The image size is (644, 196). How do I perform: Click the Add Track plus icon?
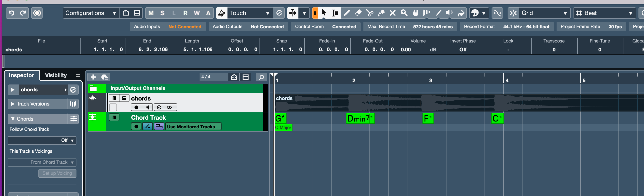pos(93,77)
